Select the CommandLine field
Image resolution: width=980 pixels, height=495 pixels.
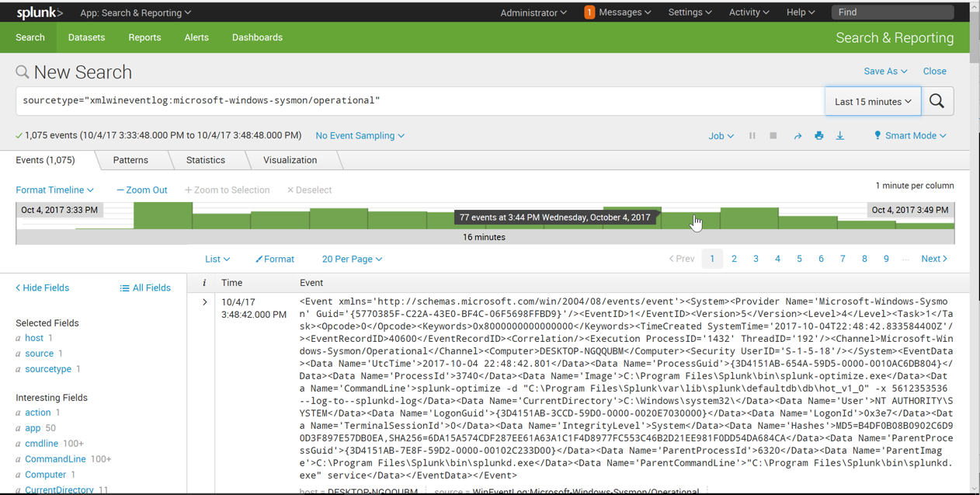55,459
